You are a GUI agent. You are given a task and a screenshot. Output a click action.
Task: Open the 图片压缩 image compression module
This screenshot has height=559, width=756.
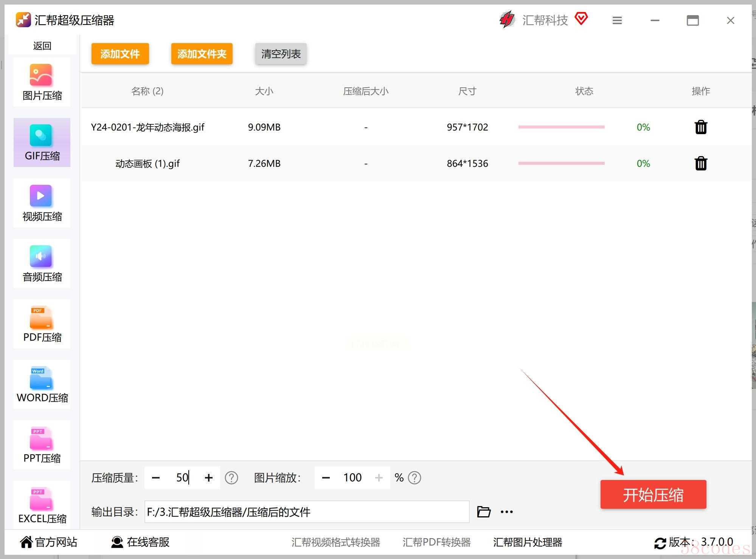[42, 82]
